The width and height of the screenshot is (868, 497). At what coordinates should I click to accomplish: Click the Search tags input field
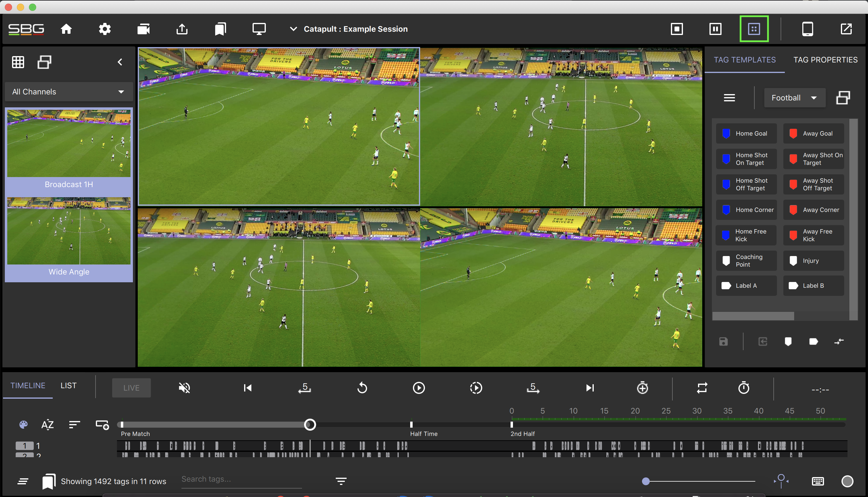tap(241, 479)
